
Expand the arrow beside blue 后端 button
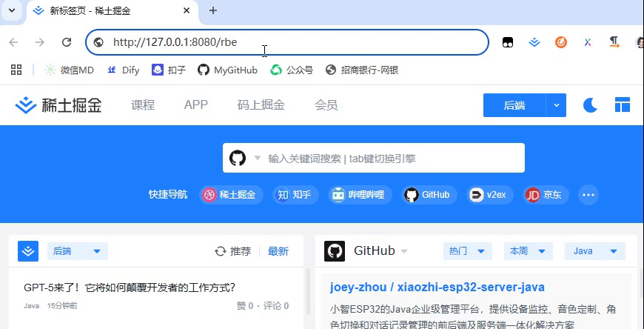pos(557,105)
